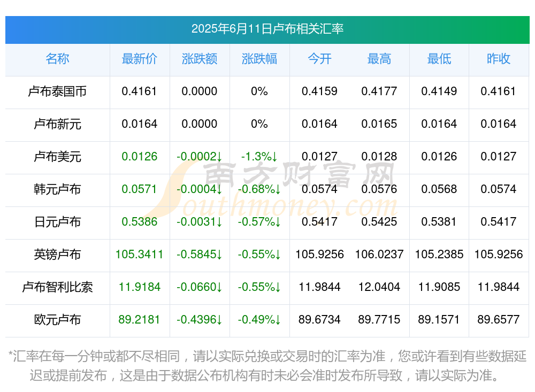Click the disclaimer line starting 迟或提前发布
This screenshot has width=535, height=392.
(x=264, y=375)
